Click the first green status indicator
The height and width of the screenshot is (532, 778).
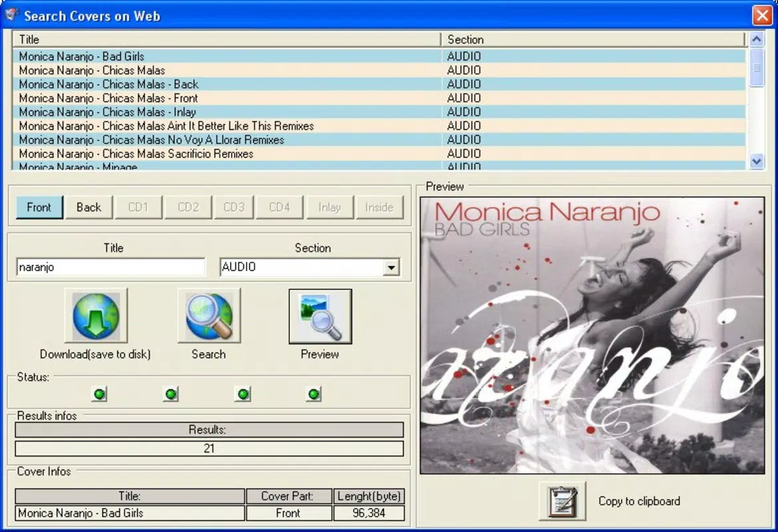(x=100, y=394)
